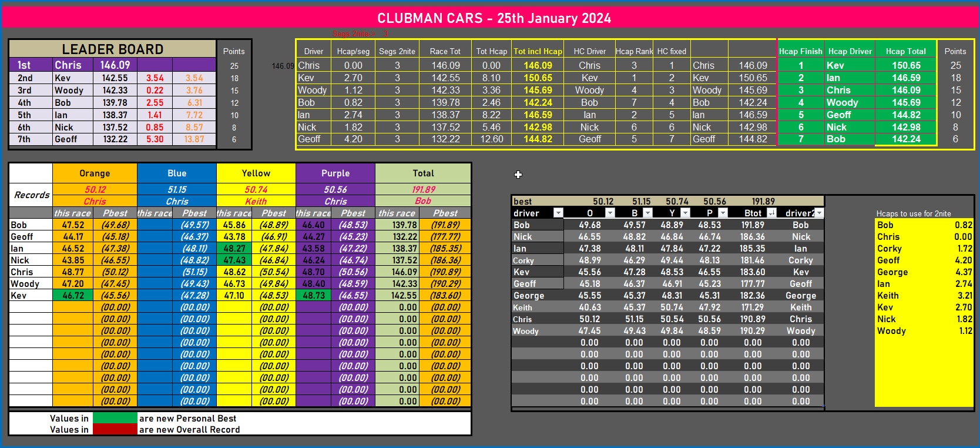Click the green 'Hcap Finish' header
Viewport: 980px width, 448px height.
click(x=800, y=51)
